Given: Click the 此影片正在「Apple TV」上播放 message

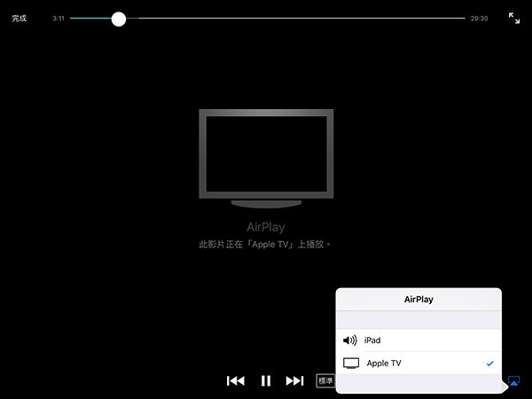Looking at the screenshot, I should point(264,245).
